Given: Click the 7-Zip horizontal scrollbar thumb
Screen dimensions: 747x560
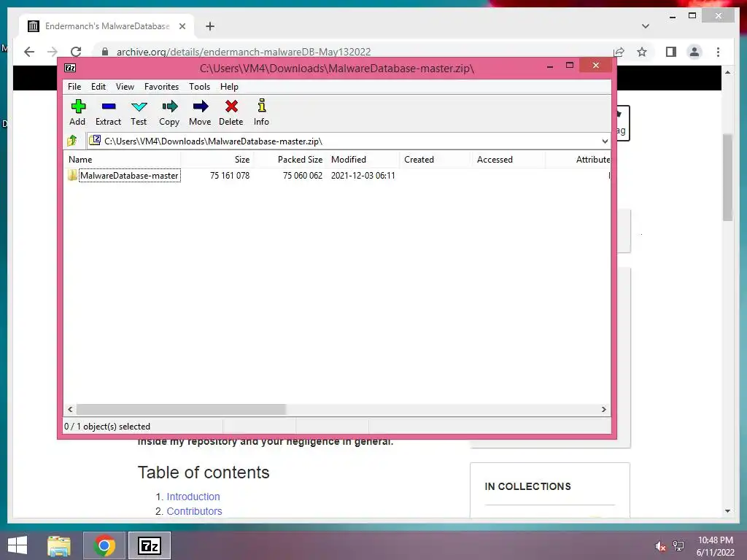Looking at the screenshot, I should tap(181, 410).
